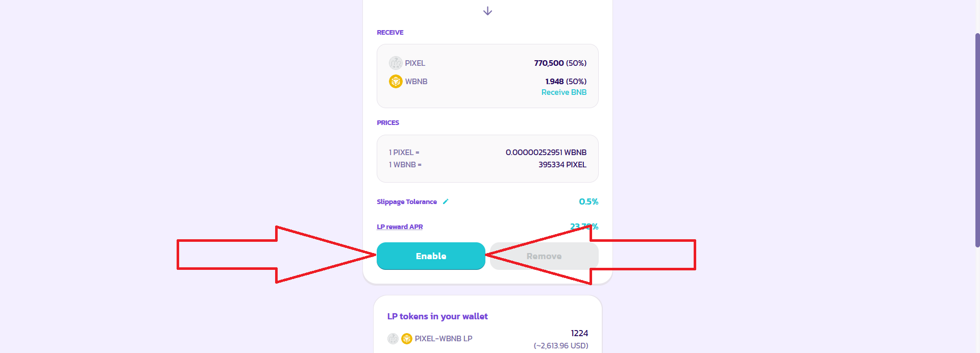Click the LP reward APR label

tap(400, 227)
